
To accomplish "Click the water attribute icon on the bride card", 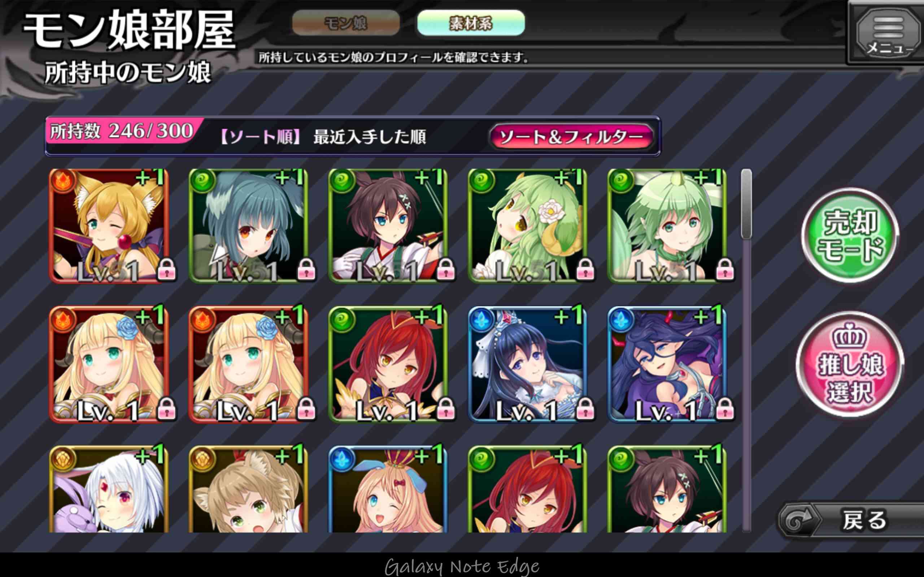I will (x=481, y=320).
